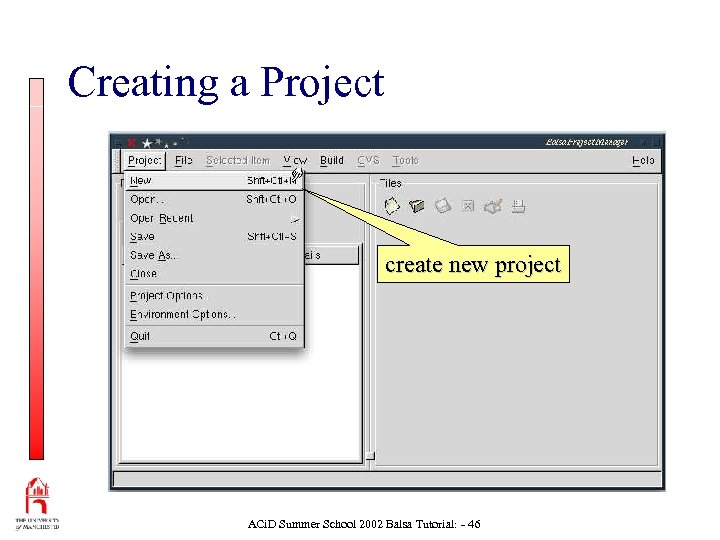Click the status bar at the window bottom
The width and height of the screenshot is (720, 540).
click(387, 479)
